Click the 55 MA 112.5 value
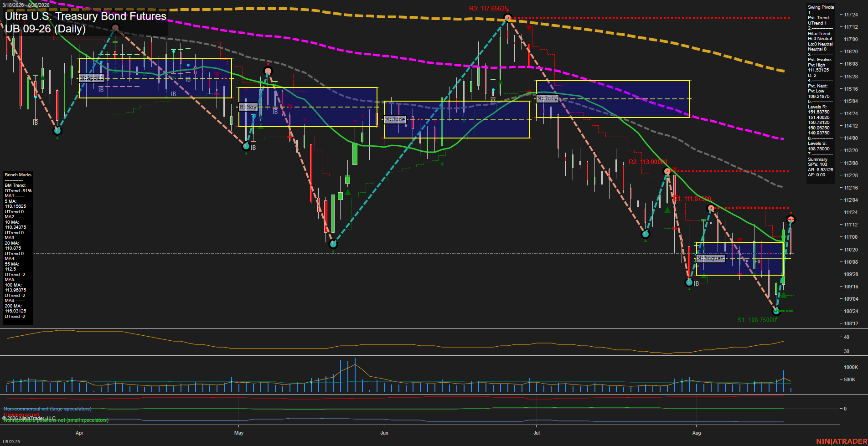The image size is (868, 446). [10, 269]
